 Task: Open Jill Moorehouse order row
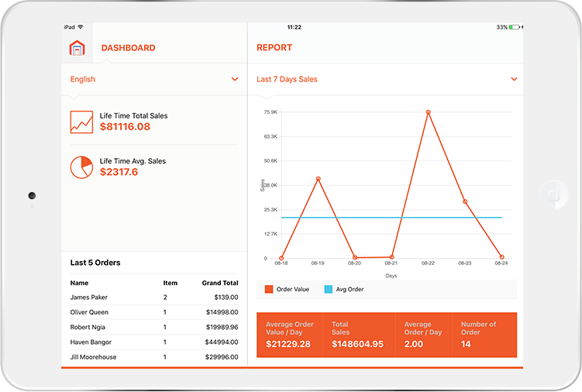153,357
